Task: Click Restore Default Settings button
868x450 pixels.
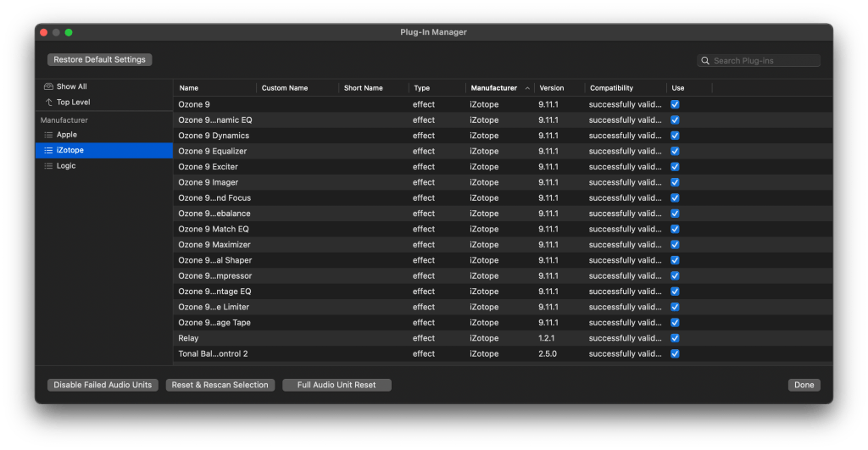Action: click(100, 59)
